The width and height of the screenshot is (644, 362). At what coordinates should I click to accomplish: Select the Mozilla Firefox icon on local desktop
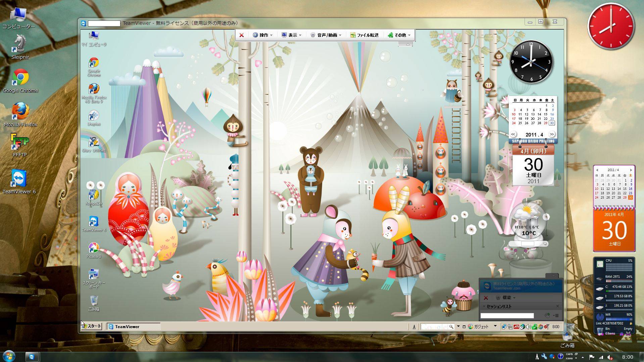coord(20,115)
